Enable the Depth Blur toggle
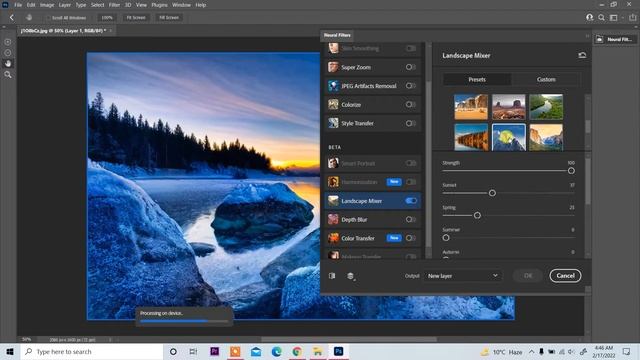This screenshot has width=640, height=360. coord(411,220)
